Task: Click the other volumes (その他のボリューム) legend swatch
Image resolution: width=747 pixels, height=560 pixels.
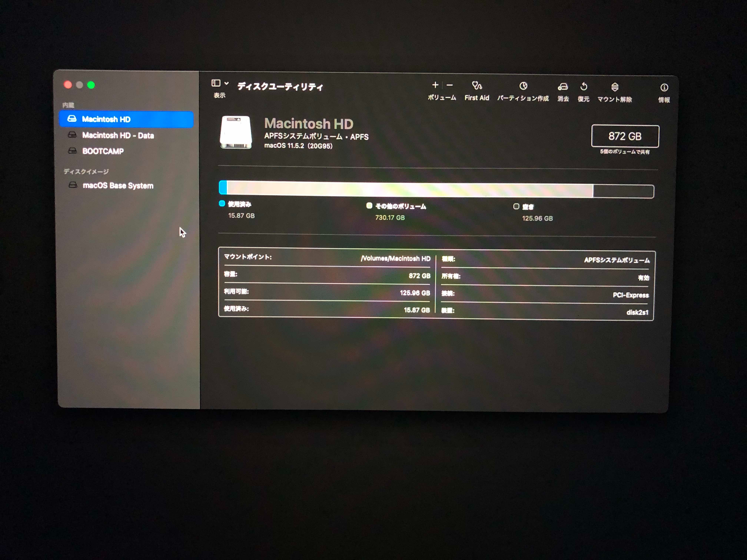Action: 369,206
